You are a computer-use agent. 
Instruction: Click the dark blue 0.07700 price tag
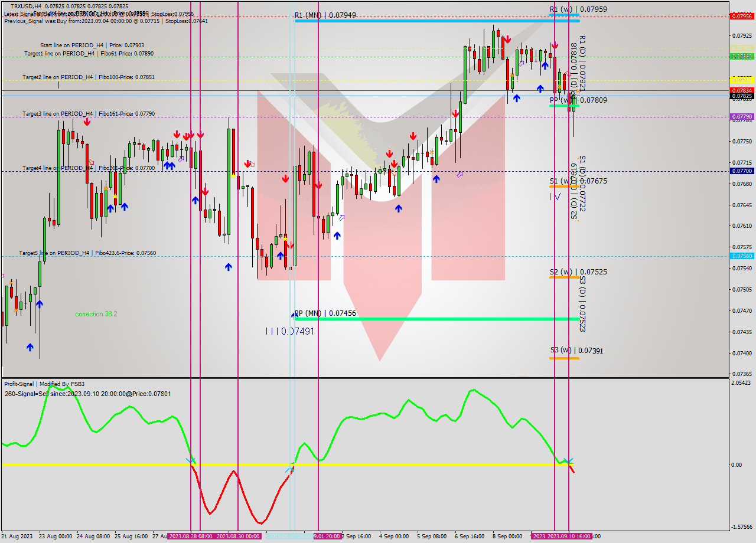[742, 171]
